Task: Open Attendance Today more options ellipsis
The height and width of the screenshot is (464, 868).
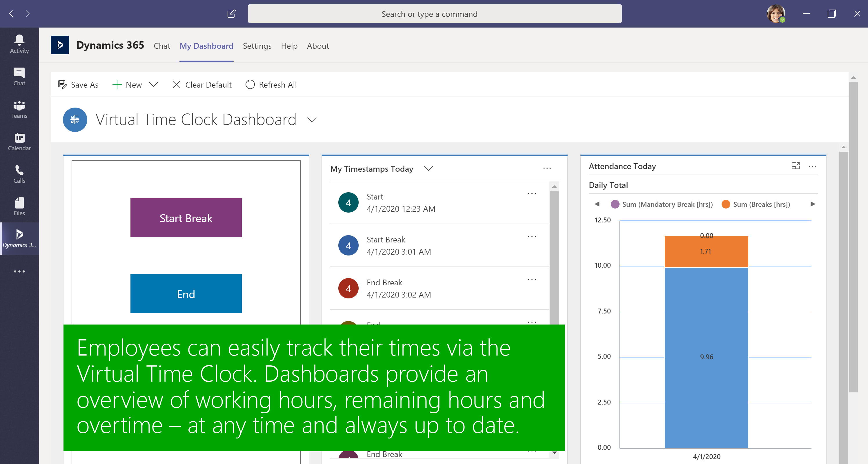Action: tap(813, 166)
